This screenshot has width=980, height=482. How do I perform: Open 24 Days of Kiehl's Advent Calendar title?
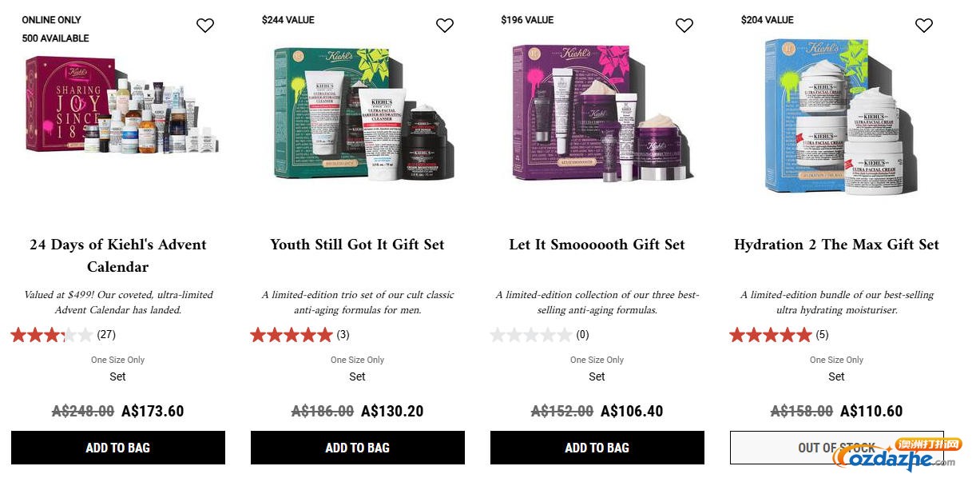point(118,256)
